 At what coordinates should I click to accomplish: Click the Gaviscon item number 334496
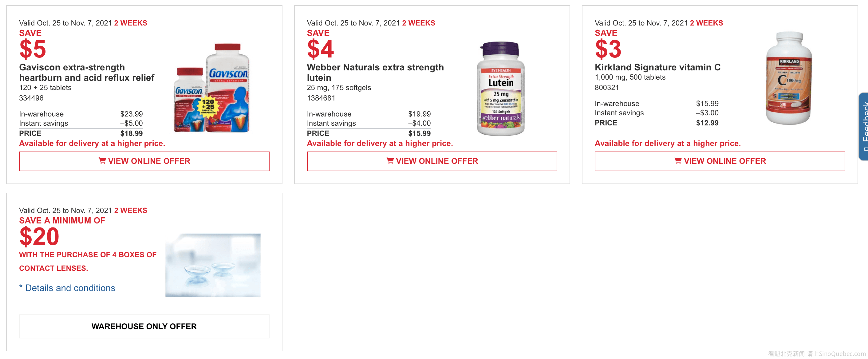pyautogui.click(x=31, y=98)
